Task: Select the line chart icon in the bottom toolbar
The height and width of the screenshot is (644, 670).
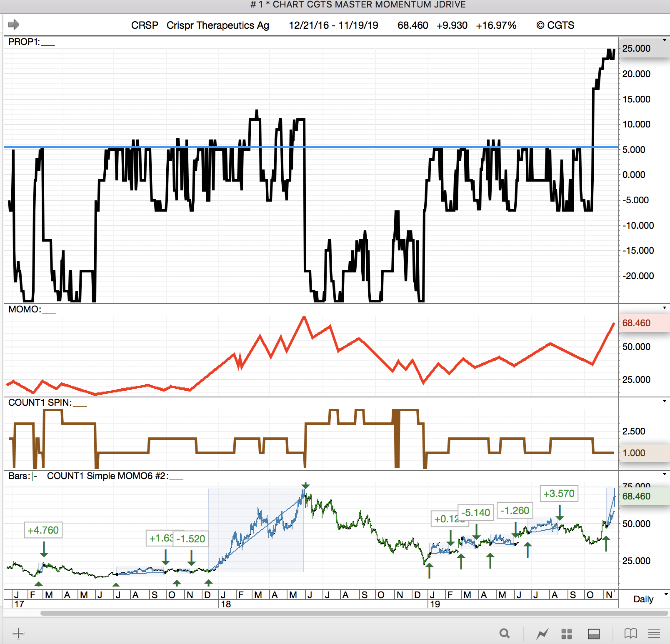Action: tap(542, 634)
